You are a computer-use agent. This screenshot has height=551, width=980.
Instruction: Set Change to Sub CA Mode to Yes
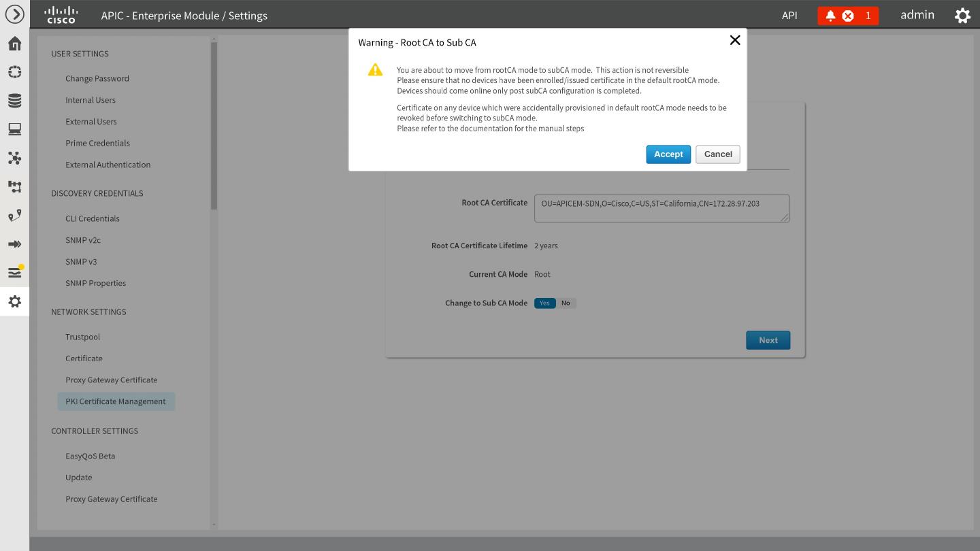point(544,303)
